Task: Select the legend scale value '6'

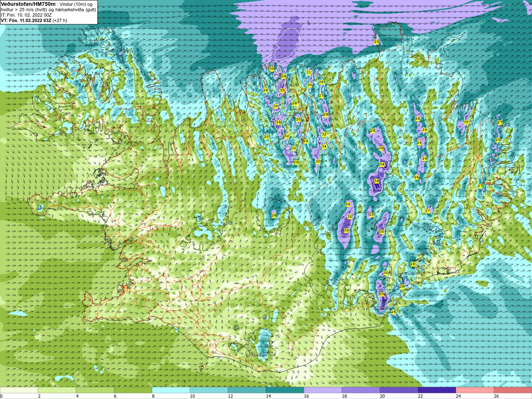Action: [115, 396]
